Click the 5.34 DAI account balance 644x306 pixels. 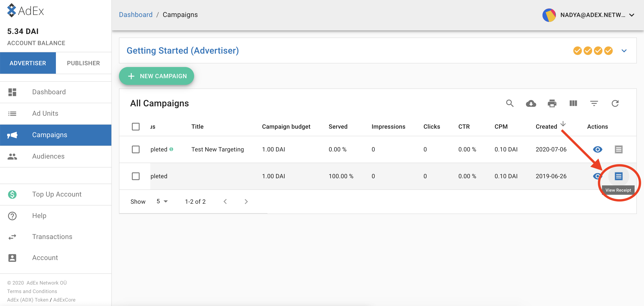point(23,31)
